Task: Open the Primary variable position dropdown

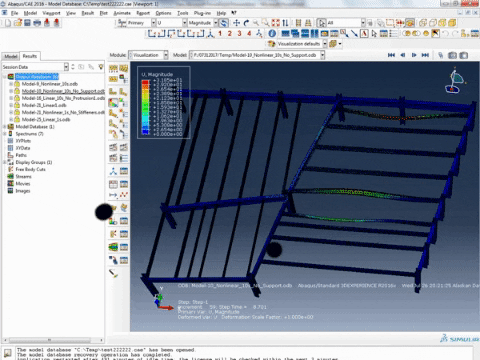Action: pyautogui.click(x=153, y=23)
